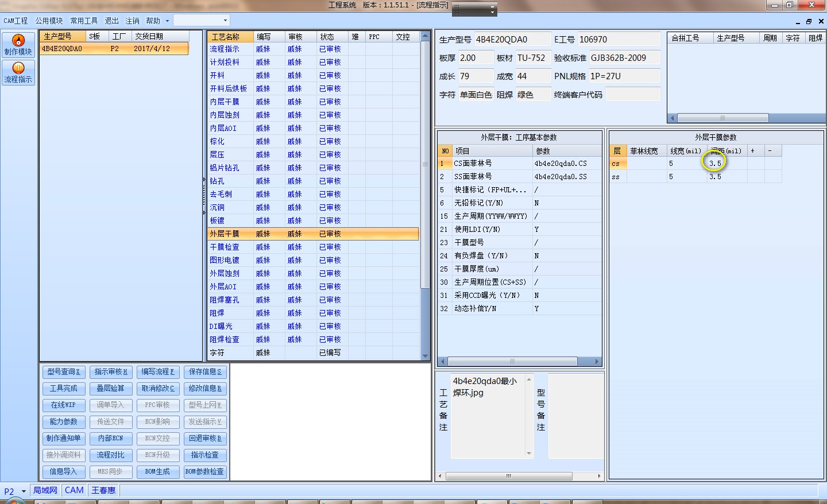827x504 pixels.
Task: Click the 生产型号 column header in left list
Action: tap(63, 36)
